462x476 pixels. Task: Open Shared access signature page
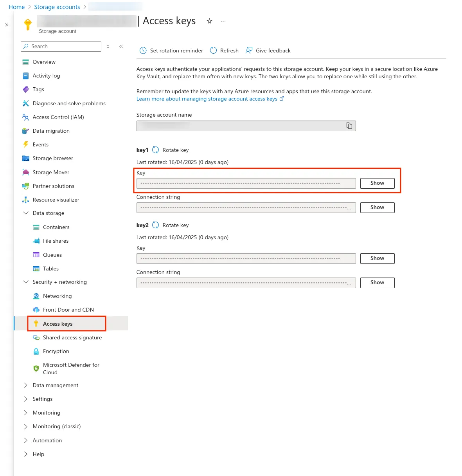point(72,337)
